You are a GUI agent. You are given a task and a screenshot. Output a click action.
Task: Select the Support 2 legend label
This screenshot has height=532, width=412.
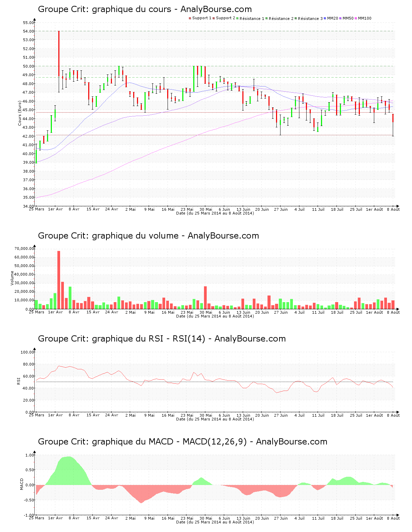click(x=226, y=18)
